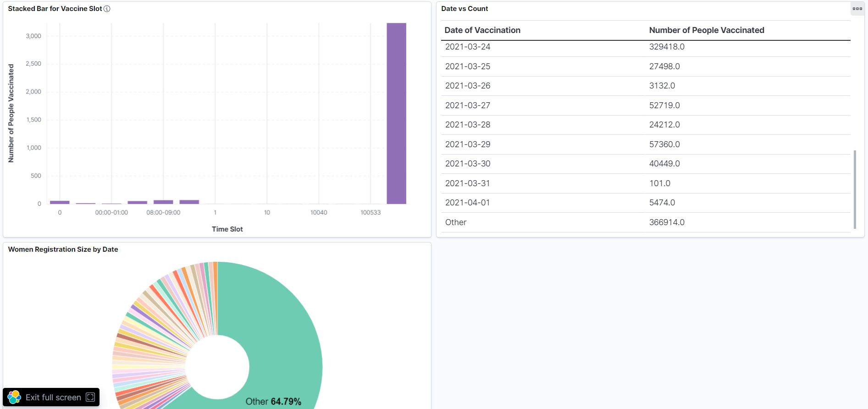Click table cell 2021-03-29
Viewport: 868px width, 409px height.
(x=468, y=144)
